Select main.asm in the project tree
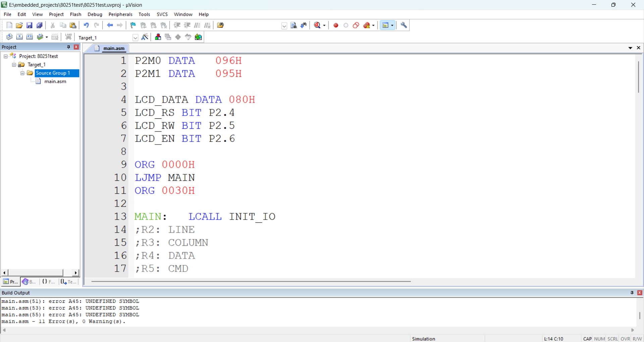Viewport: 644px width, 342px height. click(55, 81)
